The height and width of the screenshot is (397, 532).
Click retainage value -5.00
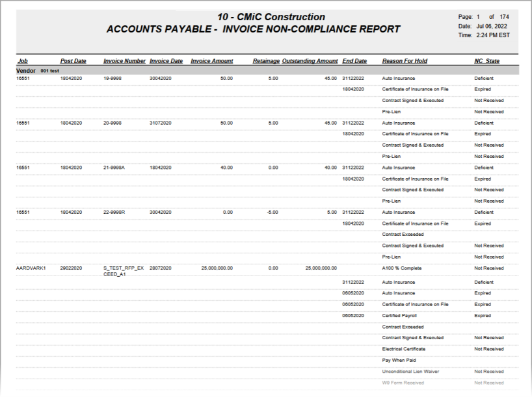[x=272, y=212]
